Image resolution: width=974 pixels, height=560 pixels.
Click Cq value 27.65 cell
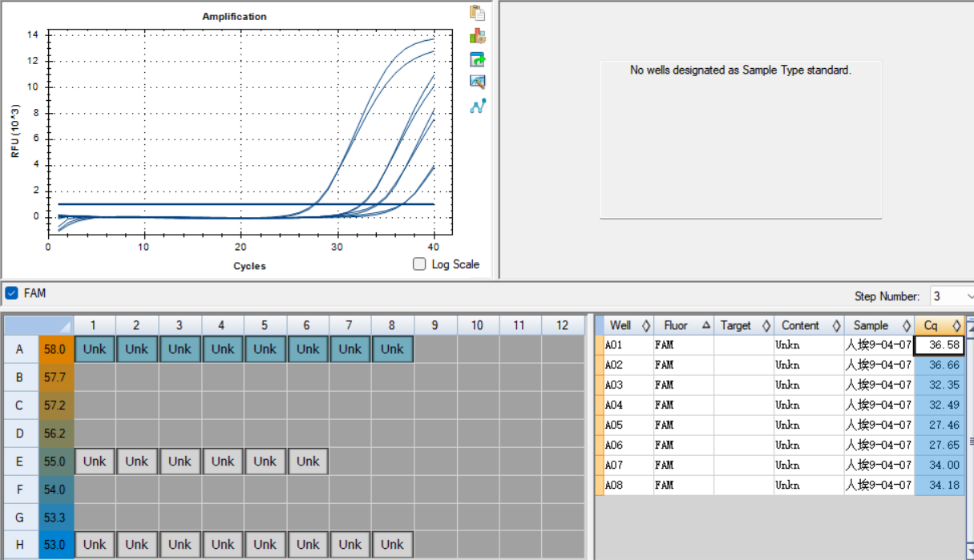[940, 445]
